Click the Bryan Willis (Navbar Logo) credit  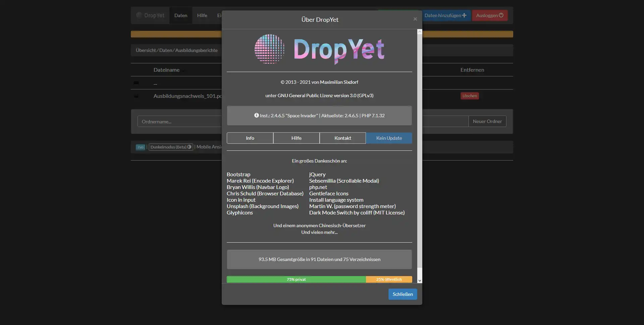(x=258, y=187)
